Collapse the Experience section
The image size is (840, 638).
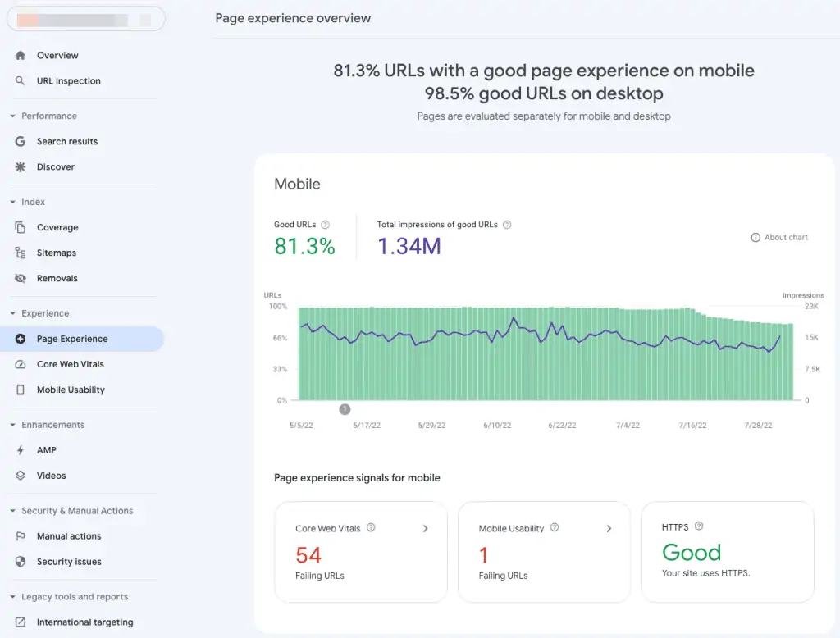click(12, 313)
